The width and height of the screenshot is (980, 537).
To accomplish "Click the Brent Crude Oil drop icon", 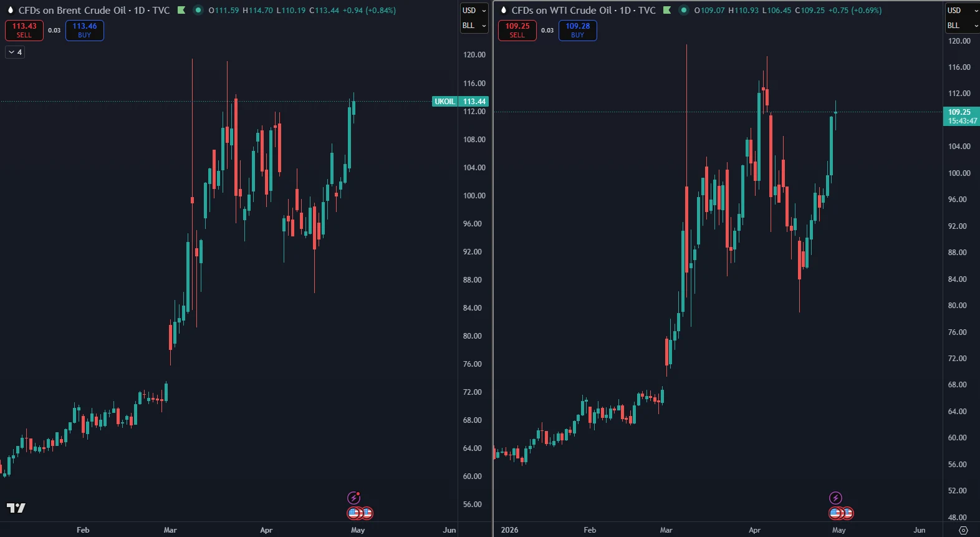I will click(x=11, y=10).
